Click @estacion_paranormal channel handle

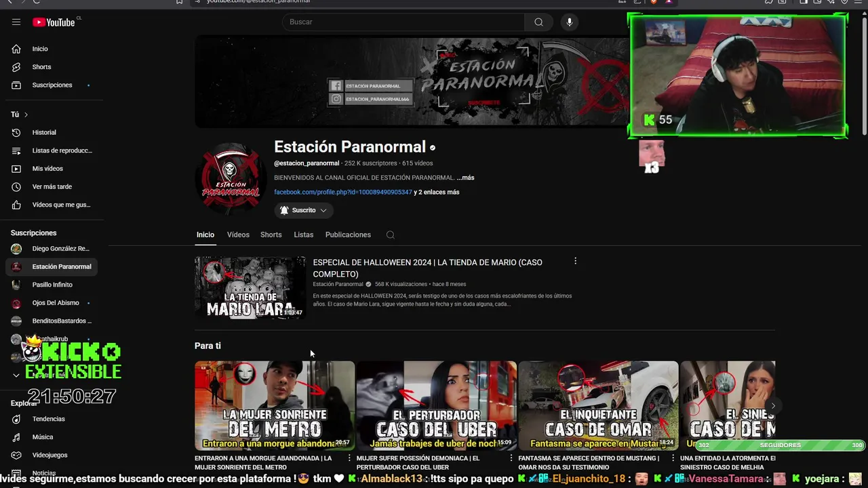click(307, 163)
